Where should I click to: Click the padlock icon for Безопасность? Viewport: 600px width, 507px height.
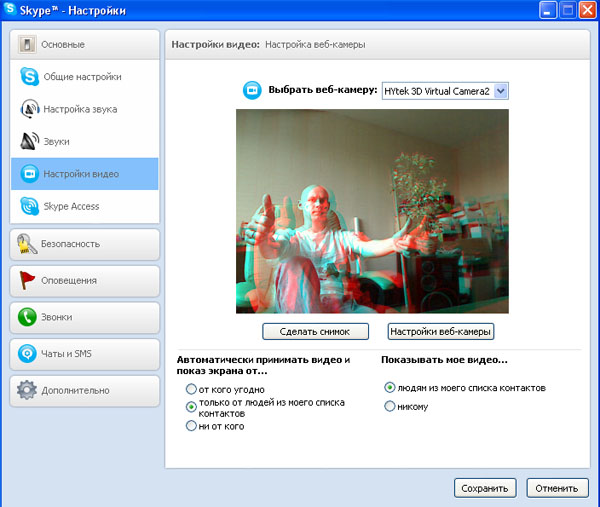pos(27,244)
